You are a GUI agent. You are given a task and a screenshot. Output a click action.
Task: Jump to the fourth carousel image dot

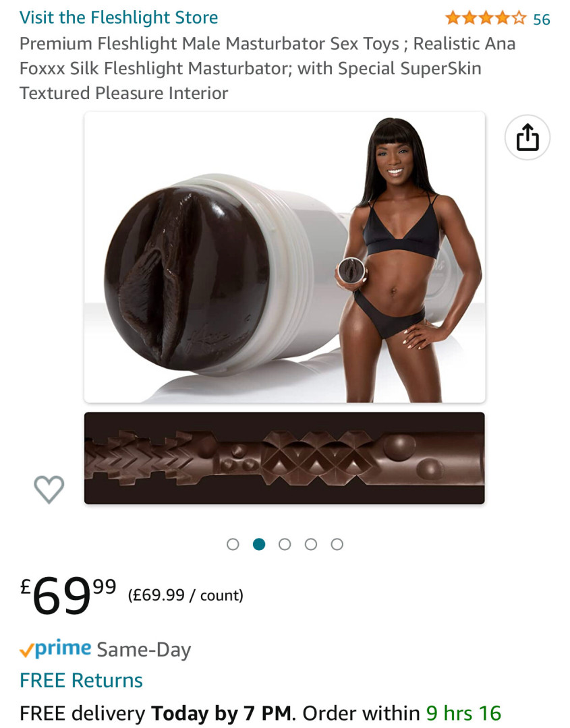pos(311,544)
